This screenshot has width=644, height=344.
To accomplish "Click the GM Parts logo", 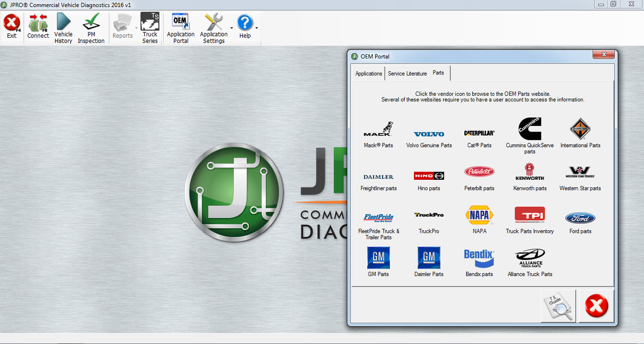I will tap(378, 257).
